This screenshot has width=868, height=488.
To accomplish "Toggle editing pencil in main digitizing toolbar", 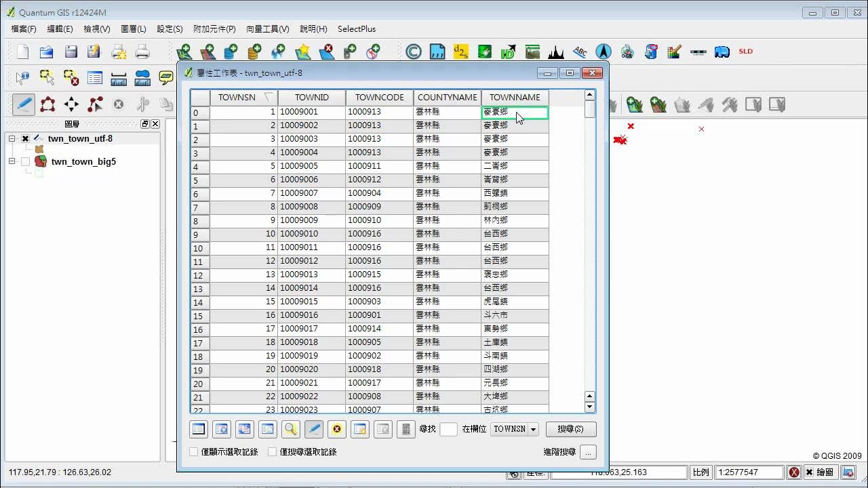I will pos(24,104).
